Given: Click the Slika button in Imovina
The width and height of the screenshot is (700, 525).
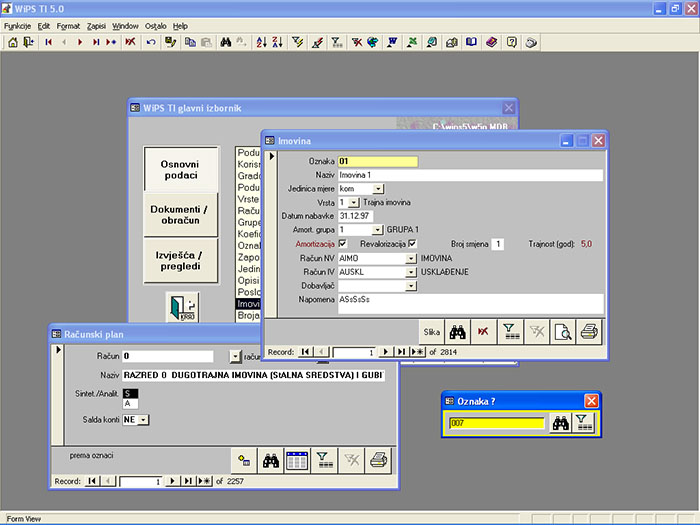Looking at the screenshot, I should click(432, 332).
